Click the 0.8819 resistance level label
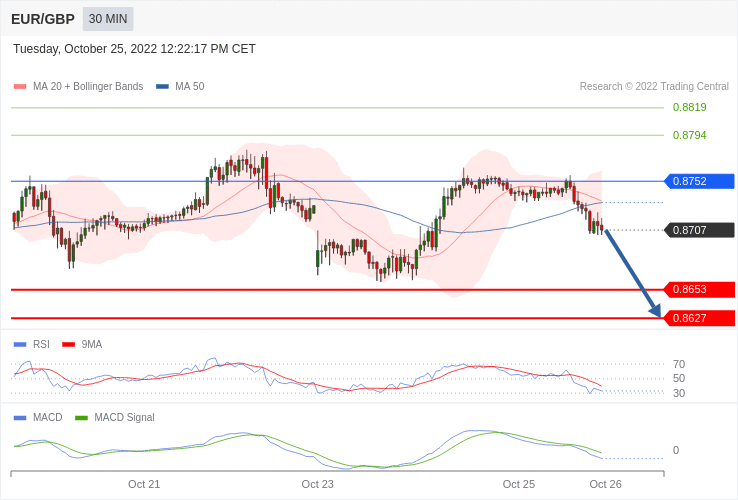Image resolution: width=738 pixels, height=500 pixels. pos(690,107)
